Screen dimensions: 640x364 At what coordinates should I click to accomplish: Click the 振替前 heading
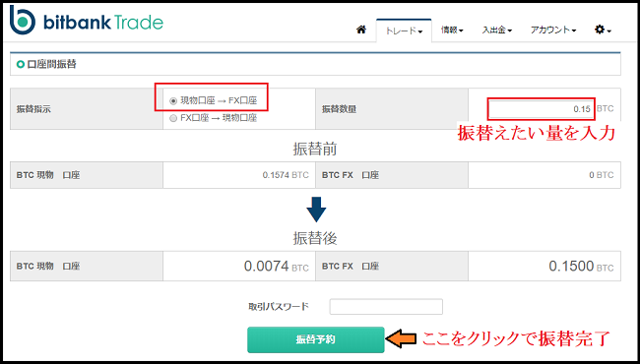tap(315, 149)
